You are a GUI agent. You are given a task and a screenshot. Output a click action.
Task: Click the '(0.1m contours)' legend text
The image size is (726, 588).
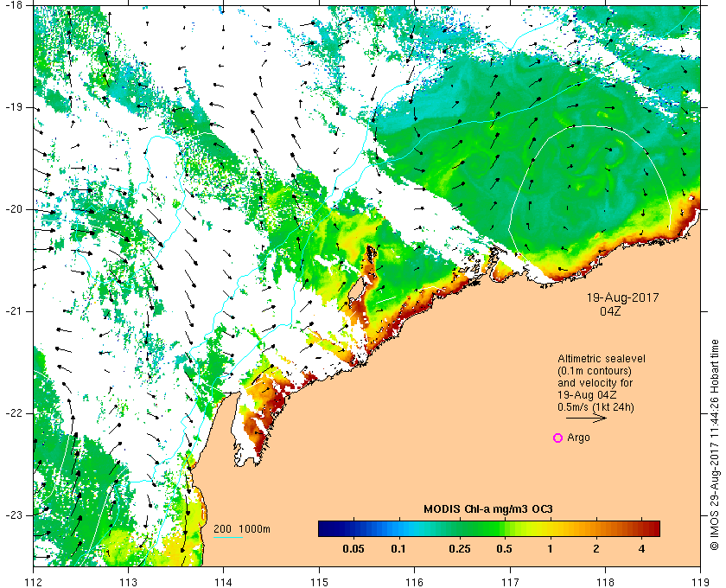pos(595,371)
